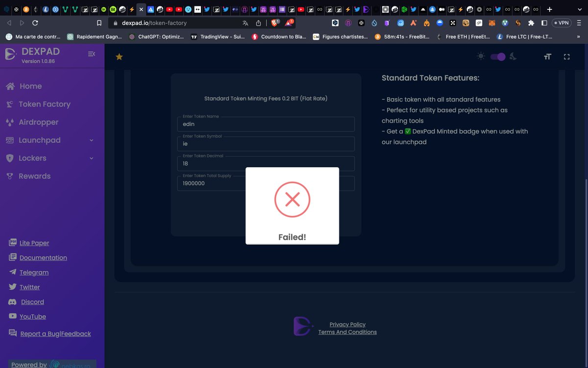Image resolution: width=588 pixels, height=368 pixels.
Task: Open the Free ETH | FreeEt... bookmark
Action: [464, 37]
